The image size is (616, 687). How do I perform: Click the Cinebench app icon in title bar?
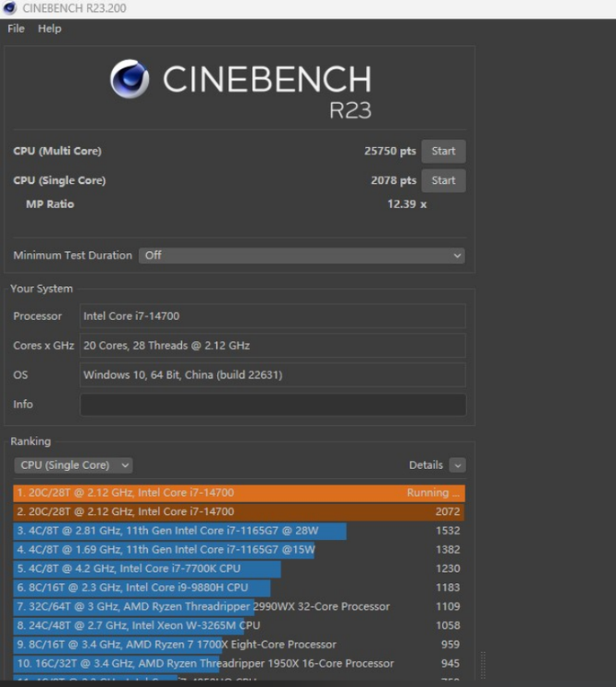pos(9,8)
